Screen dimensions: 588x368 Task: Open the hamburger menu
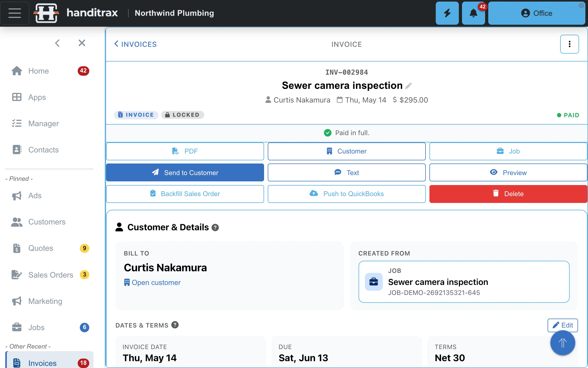pos(15,13)
